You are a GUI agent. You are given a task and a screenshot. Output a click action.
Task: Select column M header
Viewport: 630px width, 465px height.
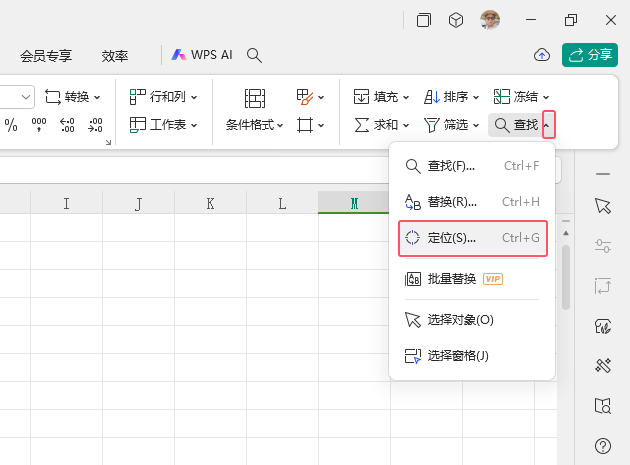[x=354, y=203]
